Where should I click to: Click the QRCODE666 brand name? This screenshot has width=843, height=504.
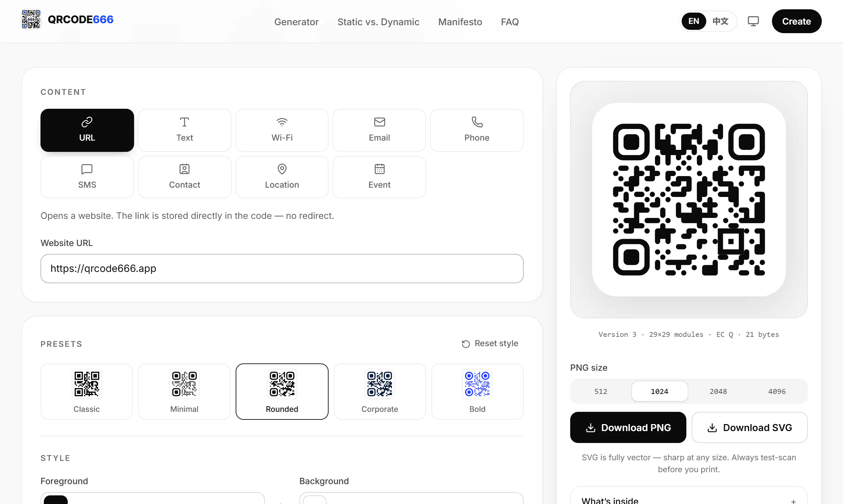coord(81,19)
